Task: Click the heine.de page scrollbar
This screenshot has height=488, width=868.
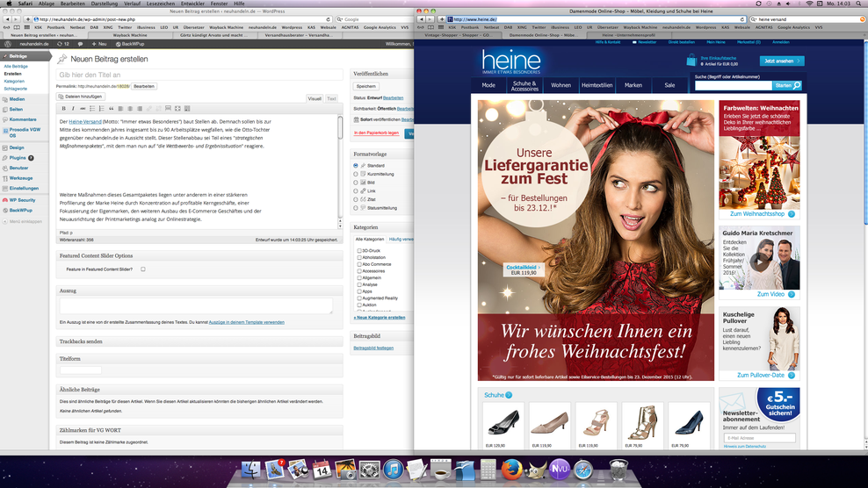Action: click(x=864, y=132)
